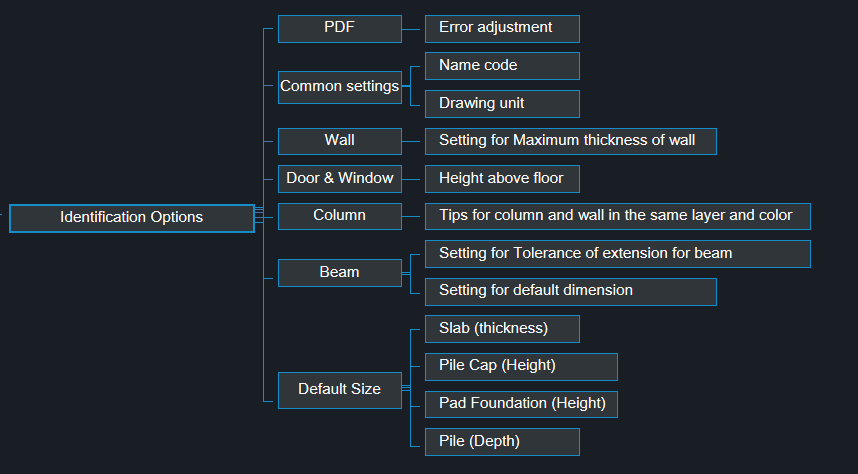
Task: Select the Column node
Action: [x=339, y=216]
